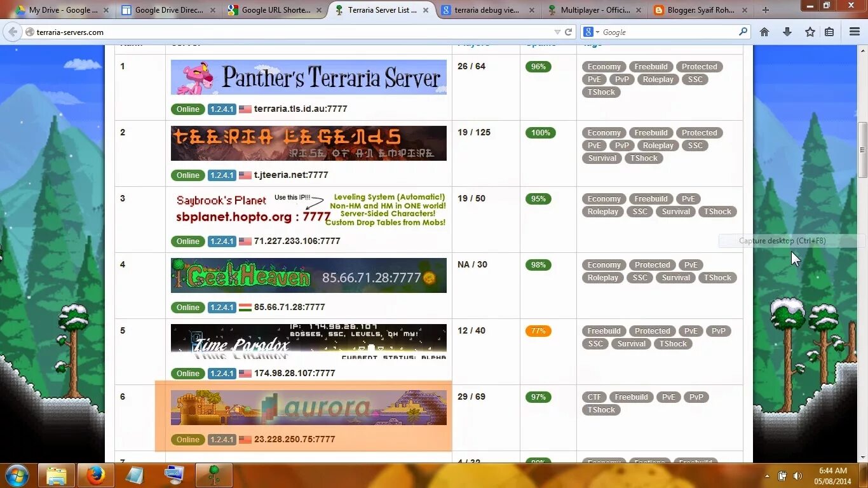Open the Terraria tree taskbar icon

(x=214, y=475)
